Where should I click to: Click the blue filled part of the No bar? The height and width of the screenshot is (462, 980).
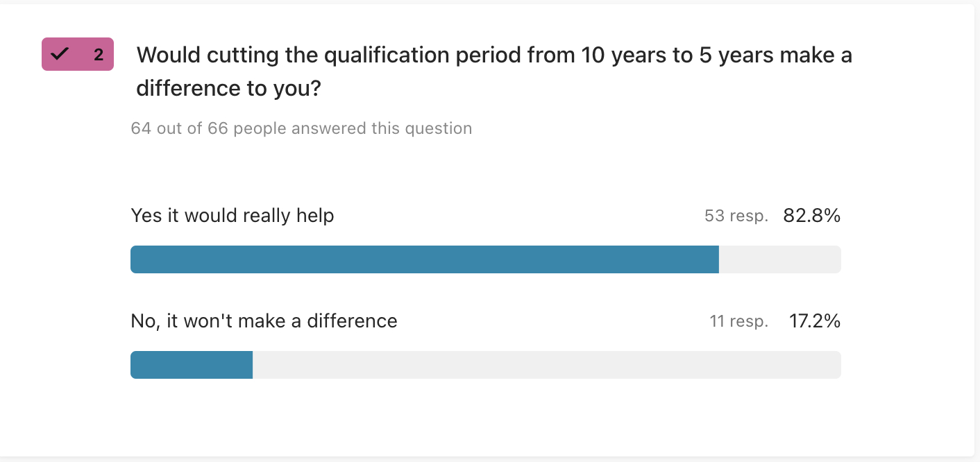pos(191,365)
